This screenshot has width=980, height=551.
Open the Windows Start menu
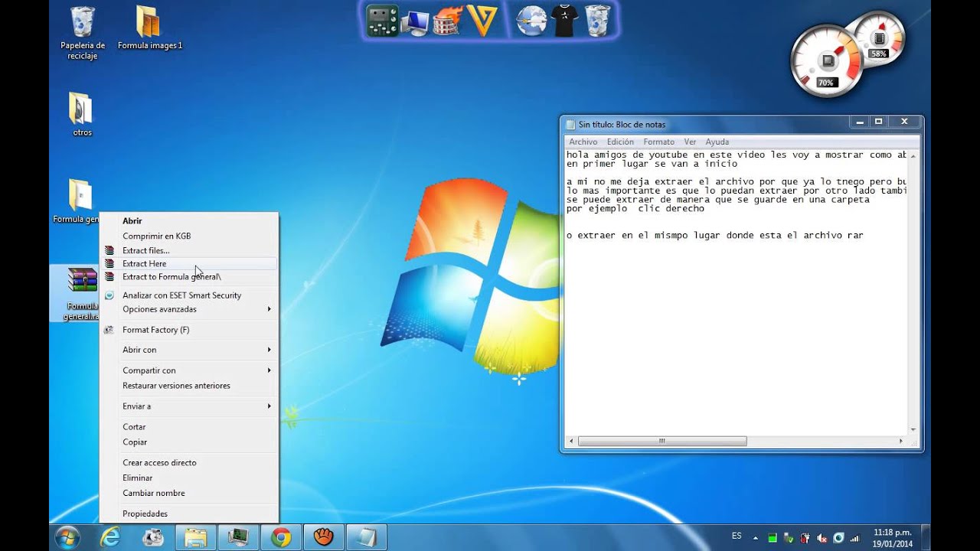[67, 537]
